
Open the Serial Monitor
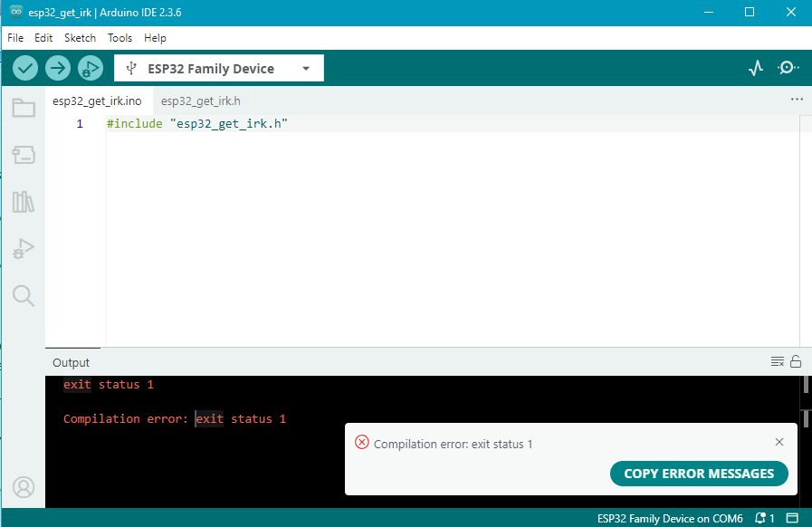click(x=788, y=67)
